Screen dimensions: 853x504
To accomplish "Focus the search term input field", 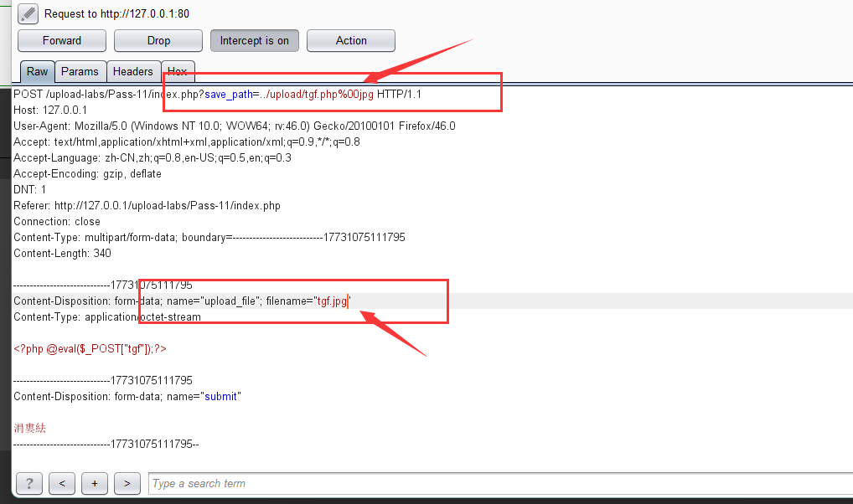I will click(500, 483).
